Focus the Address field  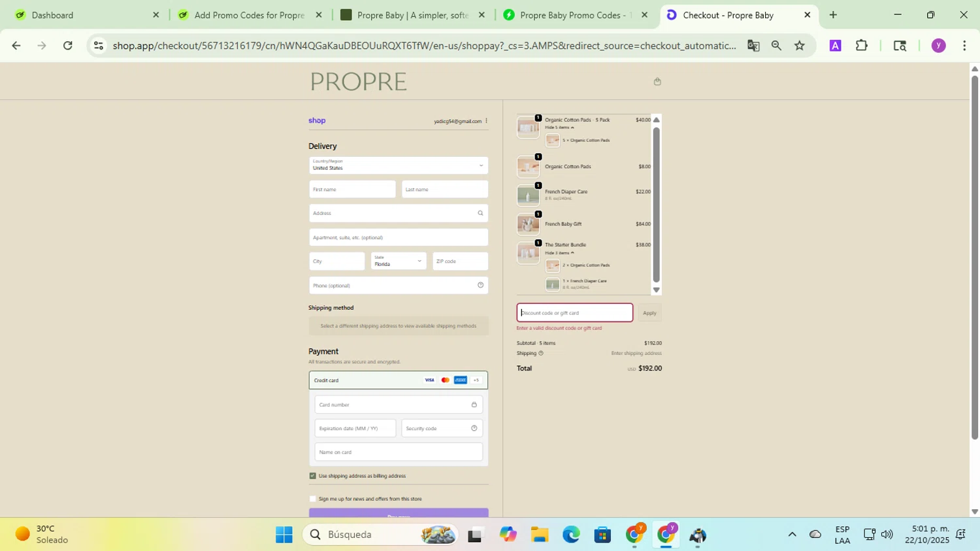(x=399, y=213)
